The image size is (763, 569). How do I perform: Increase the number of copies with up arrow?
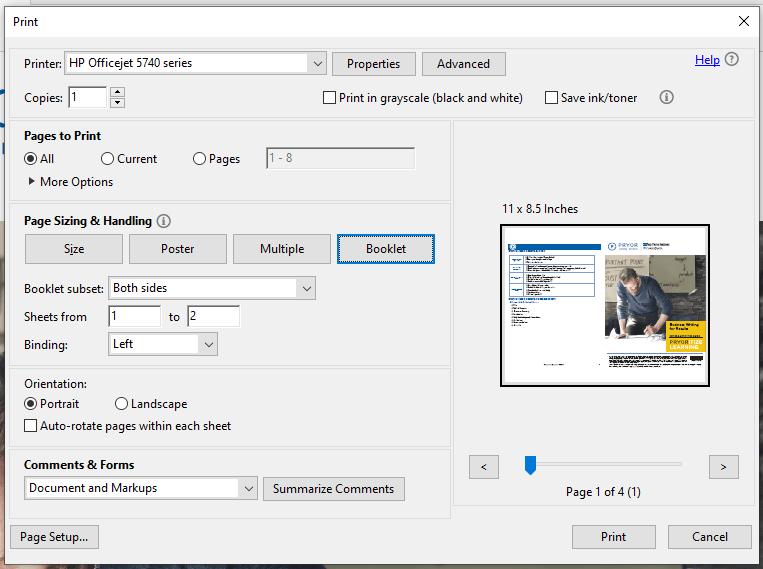[117, 92]
